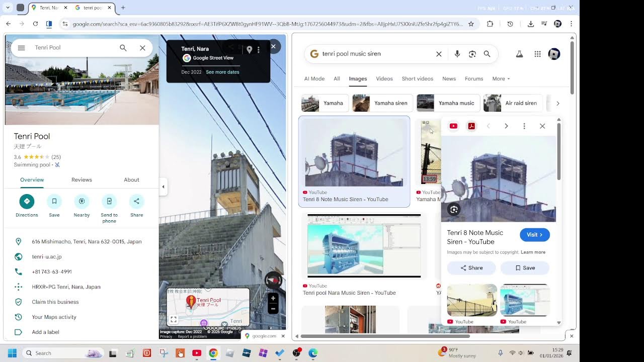This screenshot has height=362, width=644.
Task: Click See more dates link
Action: click(x=222, y=72)
